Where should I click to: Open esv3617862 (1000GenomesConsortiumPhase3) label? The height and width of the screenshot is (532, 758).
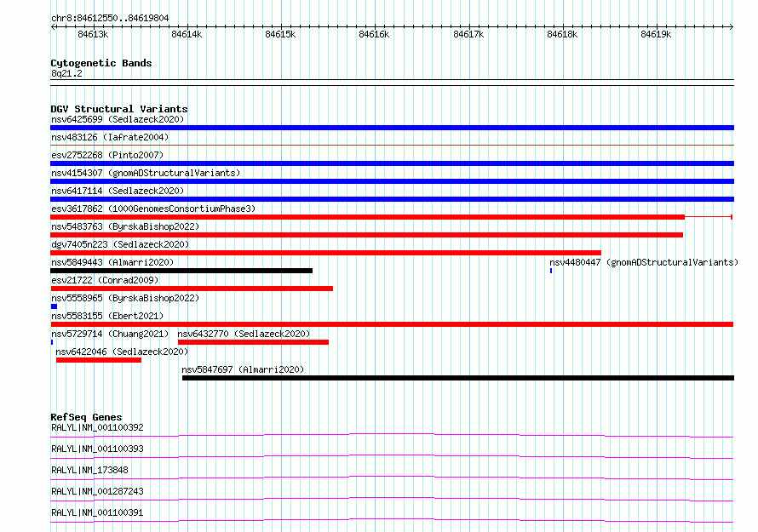click(153, 209)
